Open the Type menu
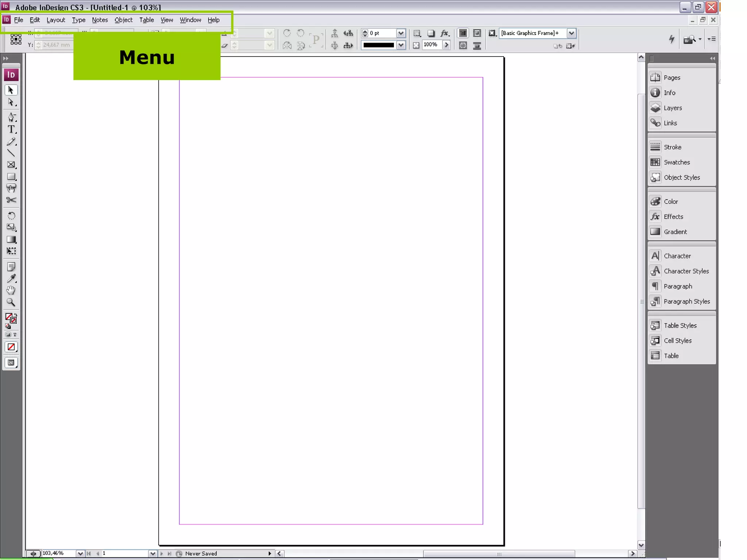Viewport: 747px width, 560px height. [78, 20]
